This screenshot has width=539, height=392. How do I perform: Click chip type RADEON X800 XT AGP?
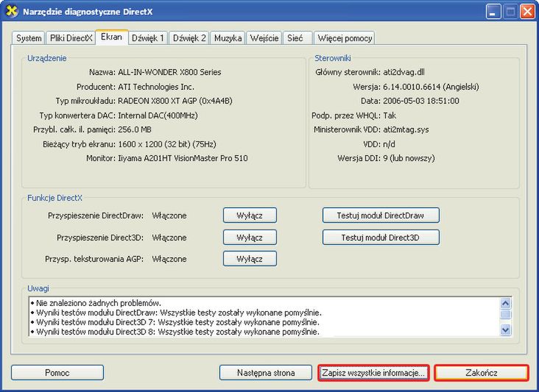point(175,101)
